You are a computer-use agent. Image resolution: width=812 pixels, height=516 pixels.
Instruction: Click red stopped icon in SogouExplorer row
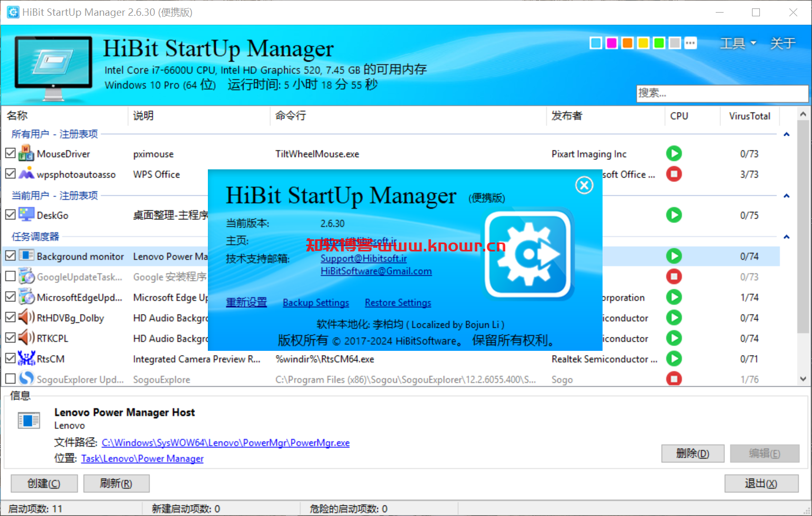click(674, 378)
